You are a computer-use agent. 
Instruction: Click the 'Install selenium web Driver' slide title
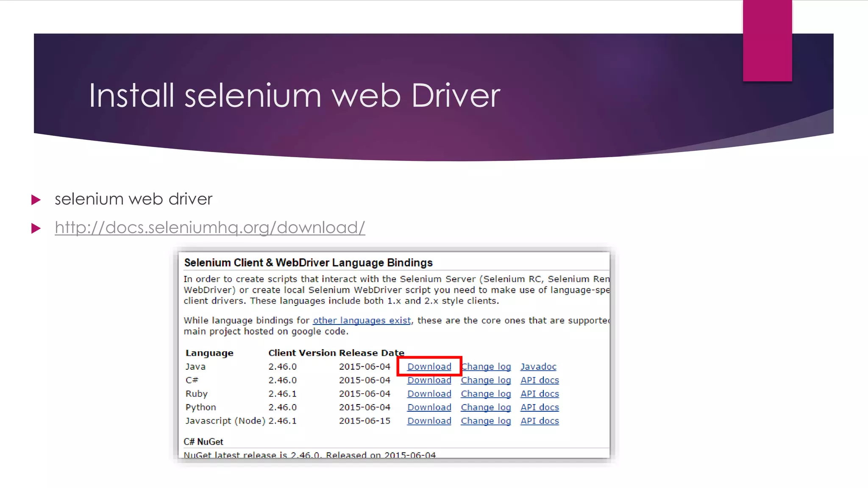[x=295, y=95]
